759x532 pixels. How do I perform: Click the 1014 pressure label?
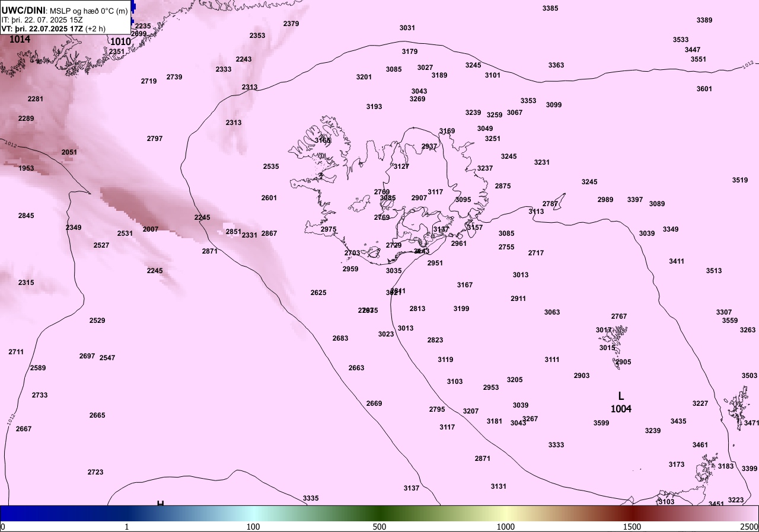pos(20,39)
